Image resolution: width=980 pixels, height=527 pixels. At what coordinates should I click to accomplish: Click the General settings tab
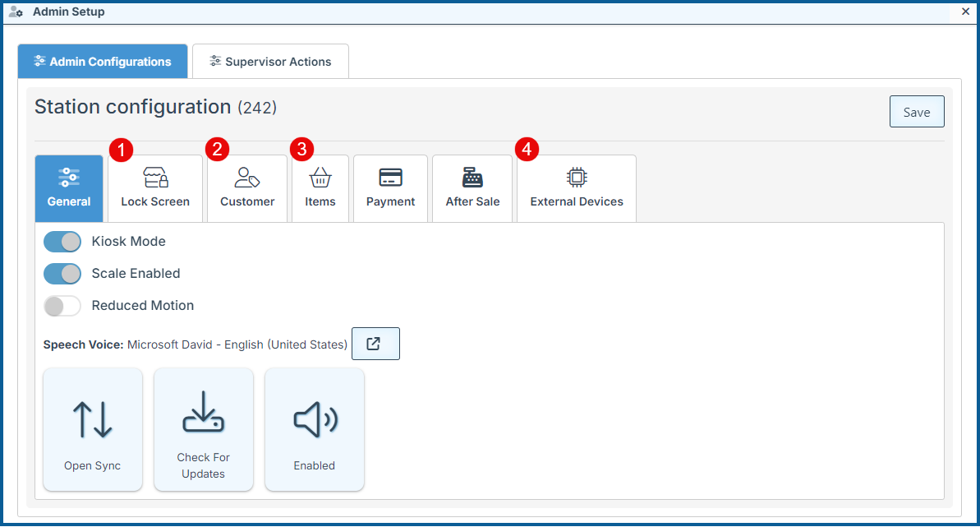(69, 188)
